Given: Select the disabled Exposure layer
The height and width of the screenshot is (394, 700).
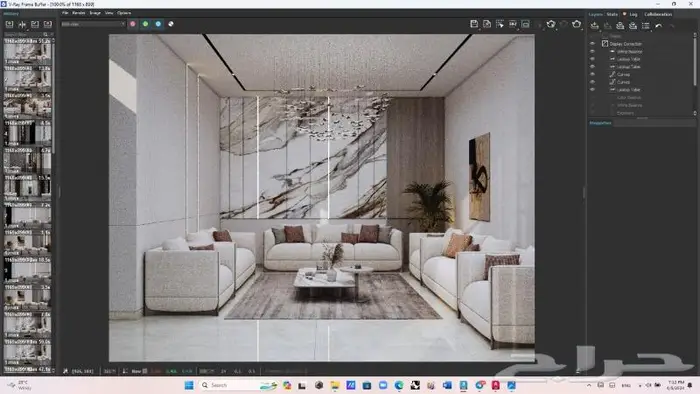Looking at the screenshot, I should [x=625, y=113].
